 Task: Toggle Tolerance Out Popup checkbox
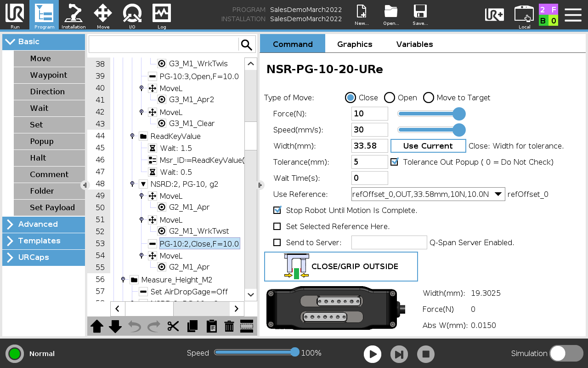tap(394, 162)
